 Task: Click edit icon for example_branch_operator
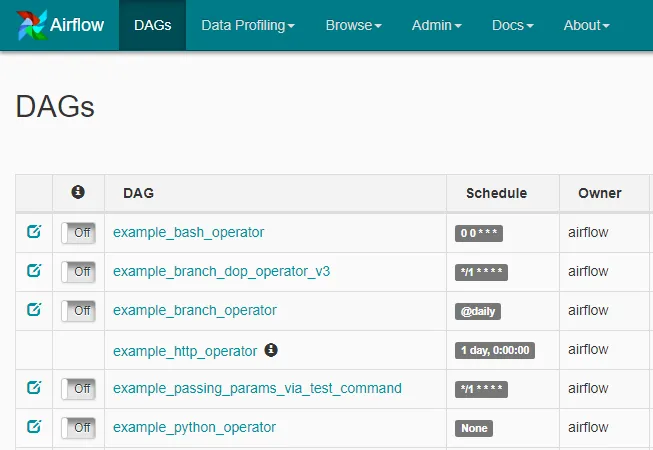[x=34, y=310]
